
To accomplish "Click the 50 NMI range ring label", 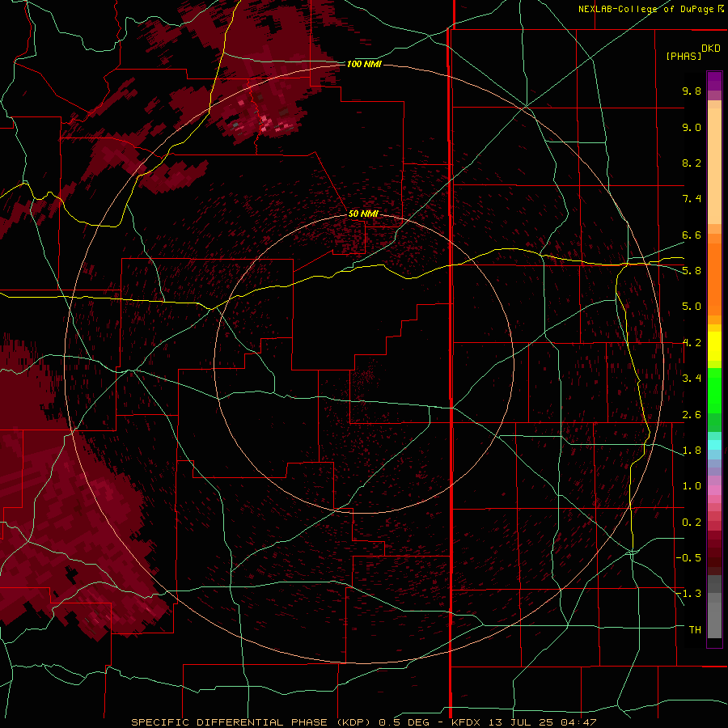I will click(x=363, y=214).
